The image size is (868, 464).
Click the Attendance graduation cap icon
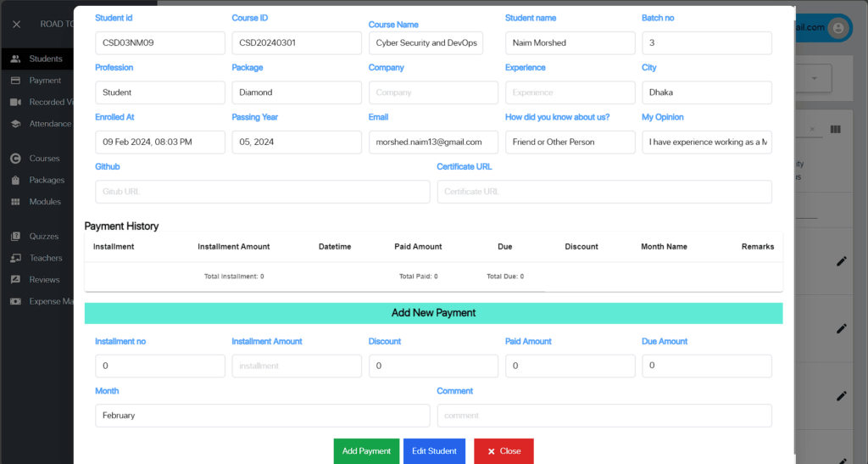[x=15, y=124]
